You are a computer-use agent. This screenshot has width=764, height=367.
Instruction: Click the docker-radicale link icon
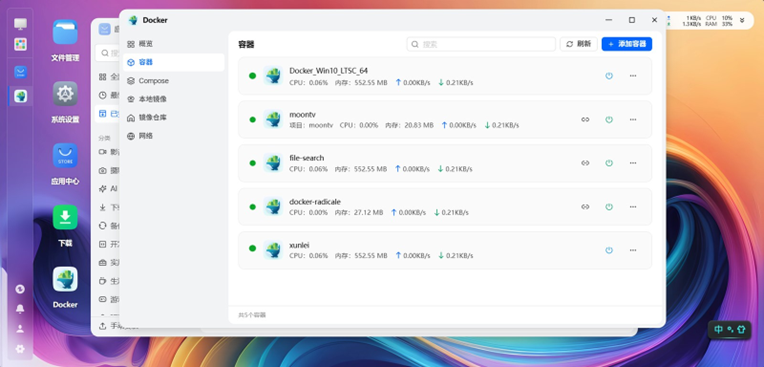pyautogui.click(x=585, y=207)
